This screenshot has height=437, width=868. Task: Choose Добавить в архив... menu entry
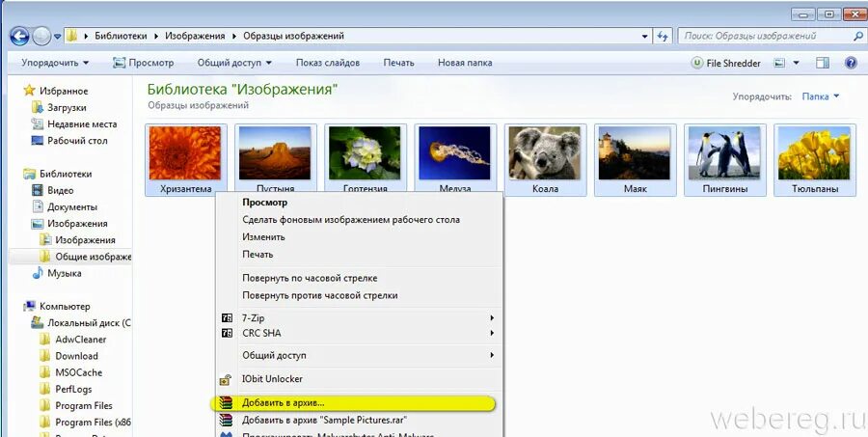(x=354, y=403)
